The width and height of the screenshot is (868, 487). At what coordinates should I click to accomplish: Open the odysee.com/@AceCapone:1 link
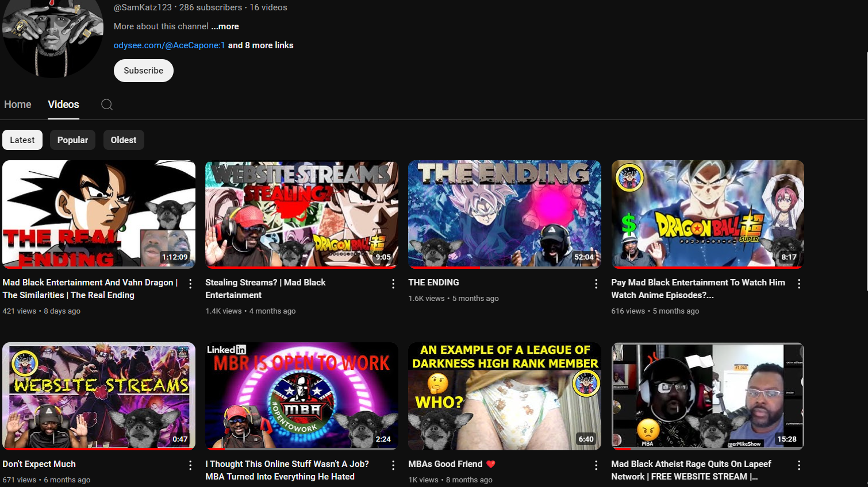169,45
